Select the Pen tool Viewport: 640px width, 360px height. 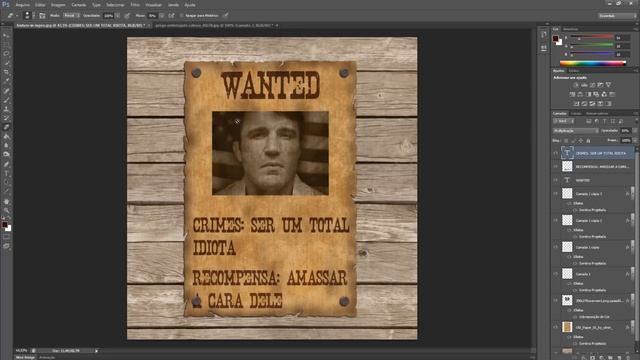tap(6, 164)
